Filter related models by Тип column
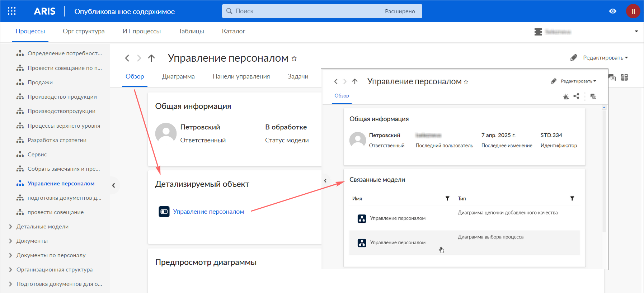The image size is (644, 293). coord(572,198)
